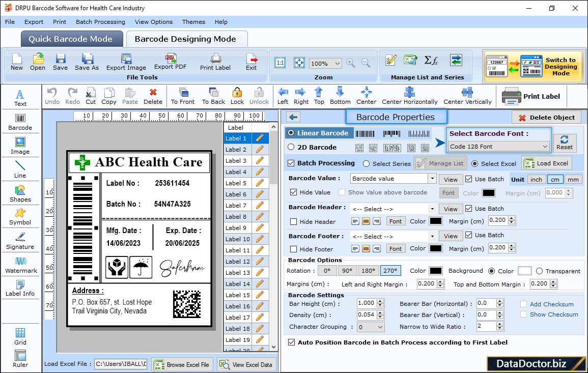Save the current label
This screenshot has width=588, height=373.
(61, 62)
